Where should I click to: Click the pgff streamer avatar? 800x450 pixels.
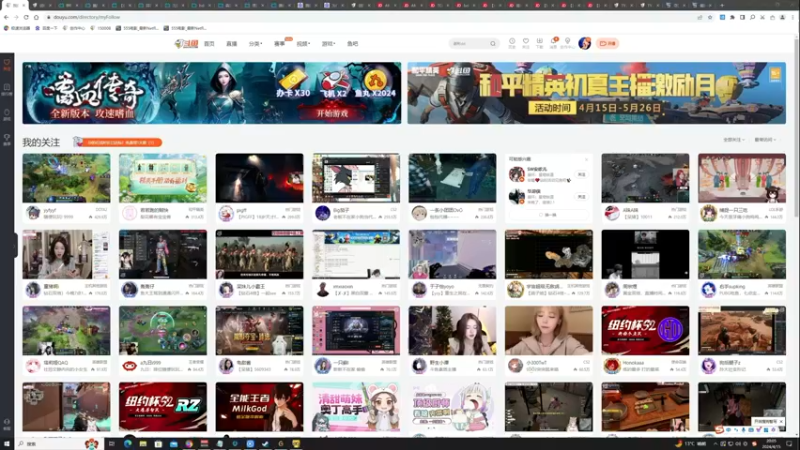(226, 213)
